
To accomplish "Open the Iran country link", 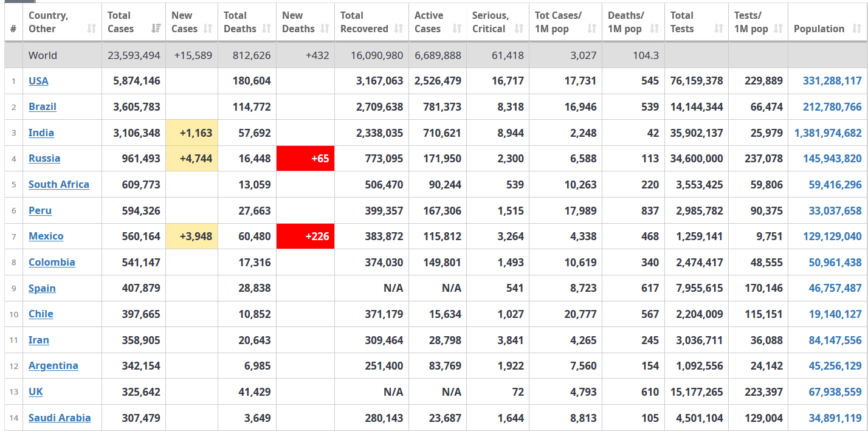I will [x=39, y=340].
